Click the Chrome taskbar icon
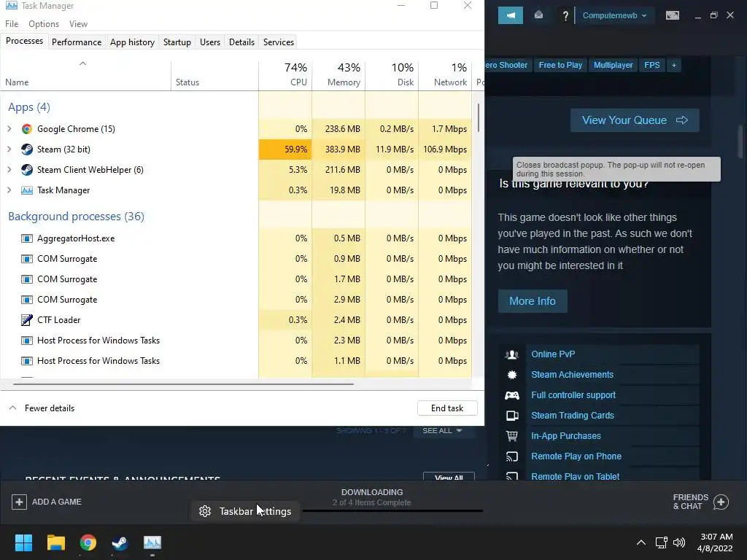This screenshot has width=747, height=560. click(88, 542)
